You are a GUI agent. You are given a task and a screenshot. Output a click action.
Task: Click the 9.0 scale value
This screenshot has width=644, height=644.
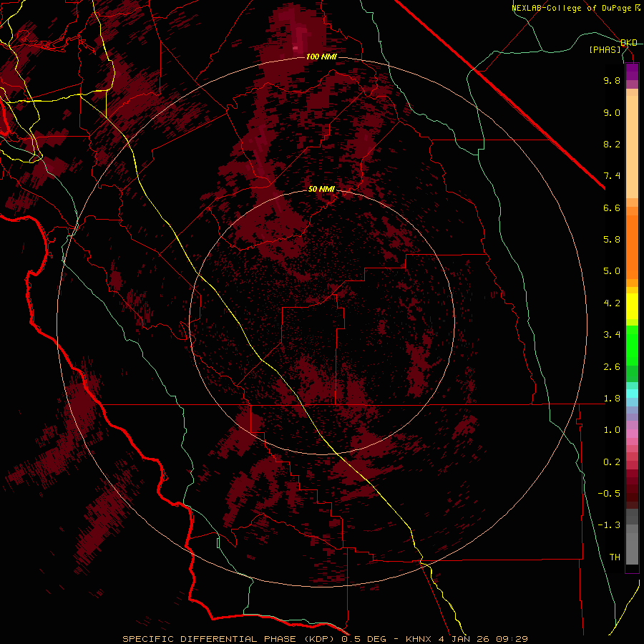tap(612, 112)
